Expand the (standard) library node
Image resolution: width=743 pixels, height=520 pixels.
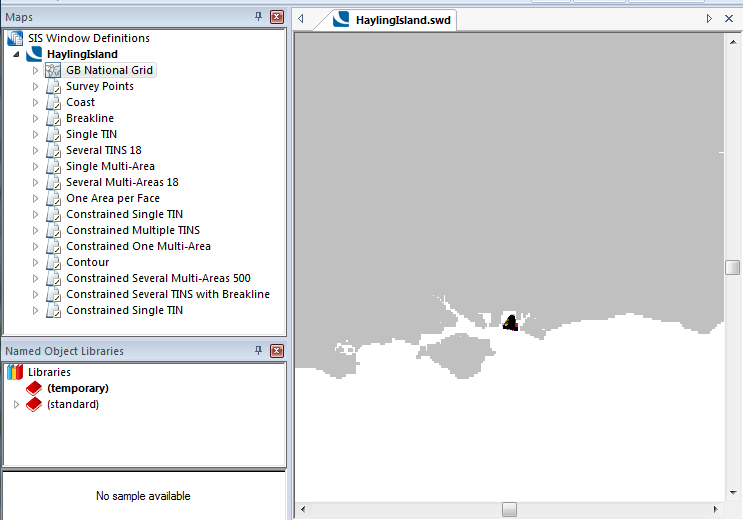pyautogui.click(x=16, y=404)
